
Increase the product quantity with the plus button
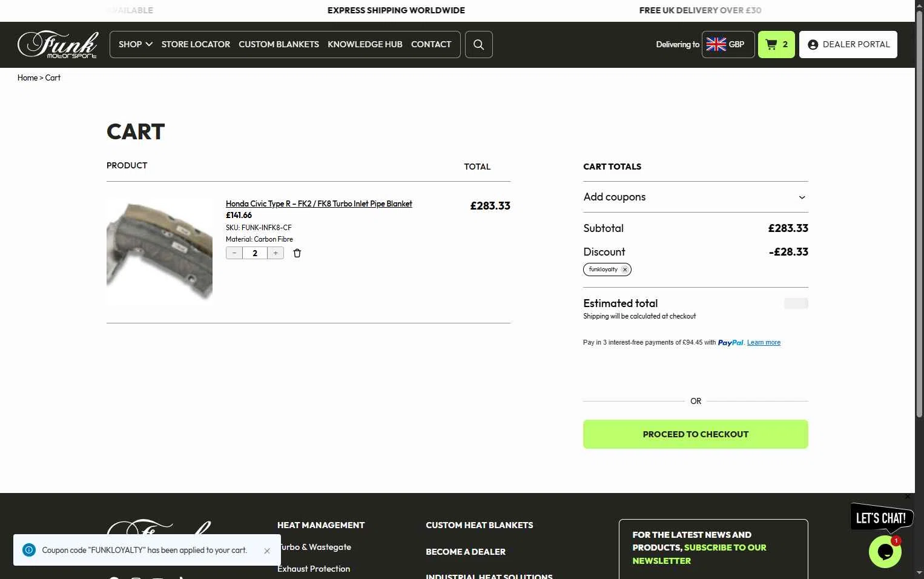click(x=276, y=253)
